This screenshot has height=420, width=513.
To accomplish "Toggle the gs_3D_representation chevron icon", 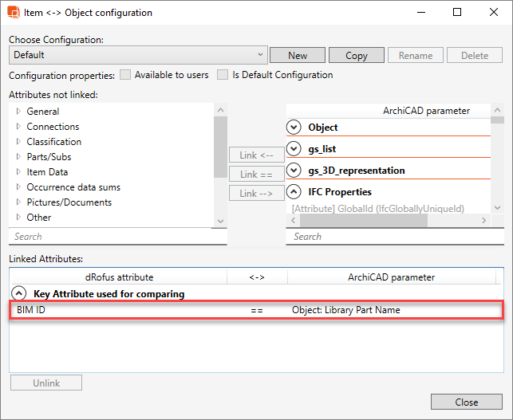I will pyautogui.click(x=294, y=171).
